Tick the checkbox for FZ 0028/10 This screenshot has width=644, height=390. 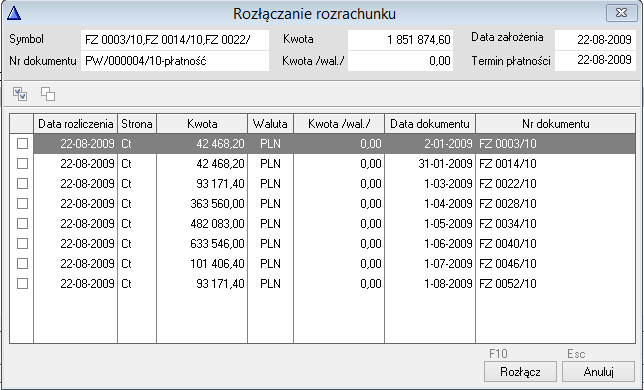[22, 204]
